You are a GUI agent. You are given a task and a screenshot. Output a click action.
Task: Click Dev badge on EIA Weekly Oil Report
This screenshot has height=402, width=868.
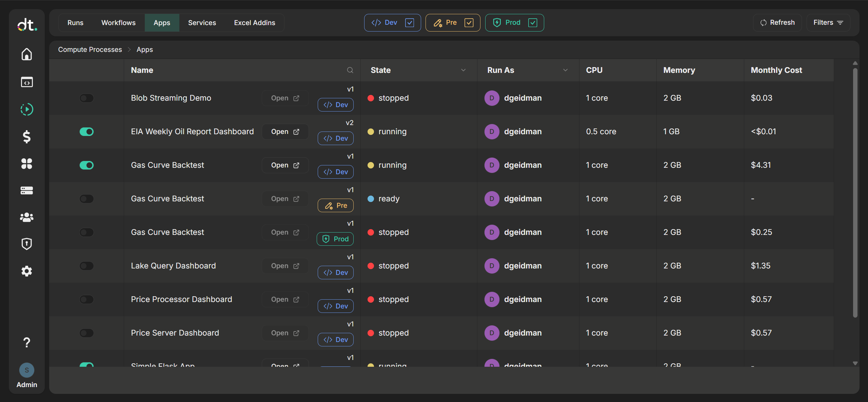tap(335, 138)
